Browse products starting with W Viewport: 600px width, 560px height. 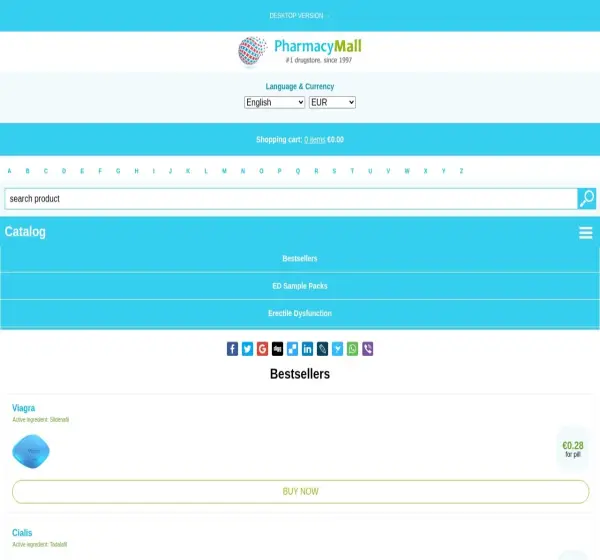click(x=407, y=171)
